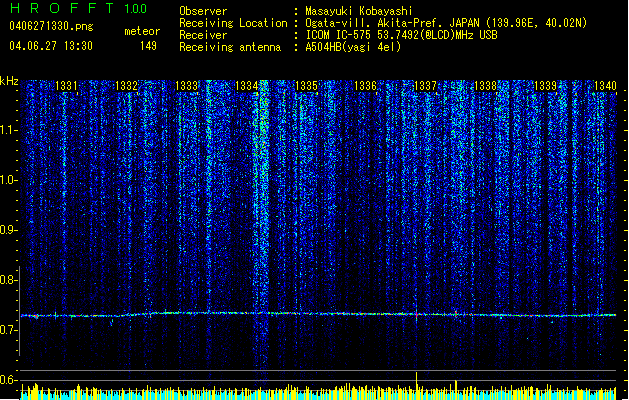Click the 1337 time marker

point(425,87)
